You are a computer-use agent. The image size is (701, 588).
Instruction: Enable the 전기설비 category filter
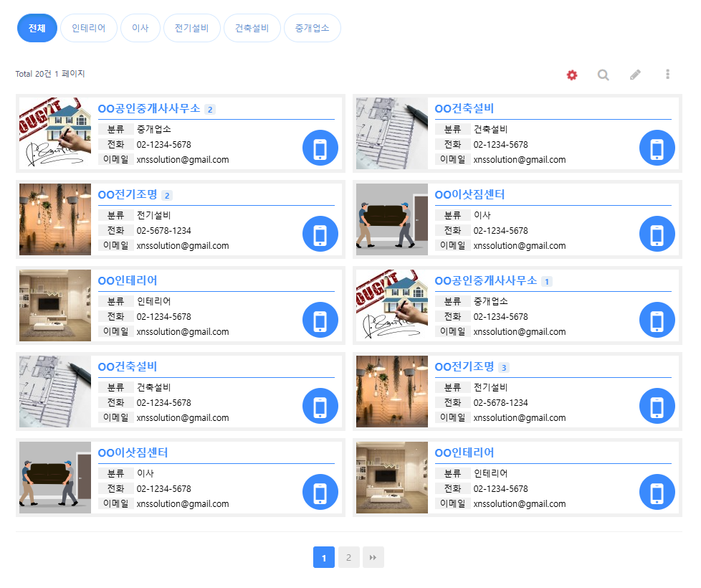191,28
